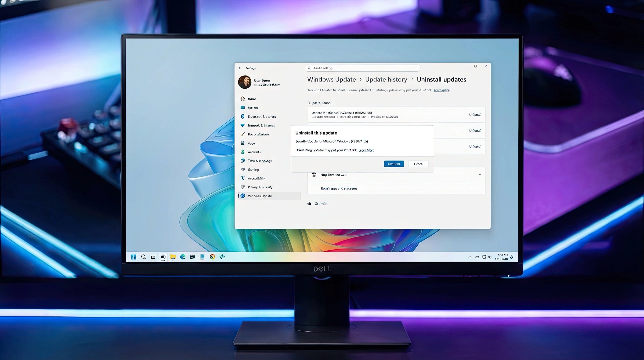
Task: Select the Personalization brush icon
Action: click(242, 134)
